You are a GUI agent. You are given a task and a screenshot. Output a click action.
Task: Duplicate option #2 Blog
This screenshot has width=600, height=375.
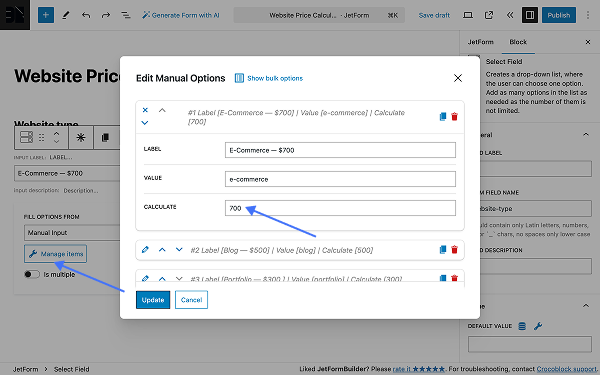tap(443, 250)
